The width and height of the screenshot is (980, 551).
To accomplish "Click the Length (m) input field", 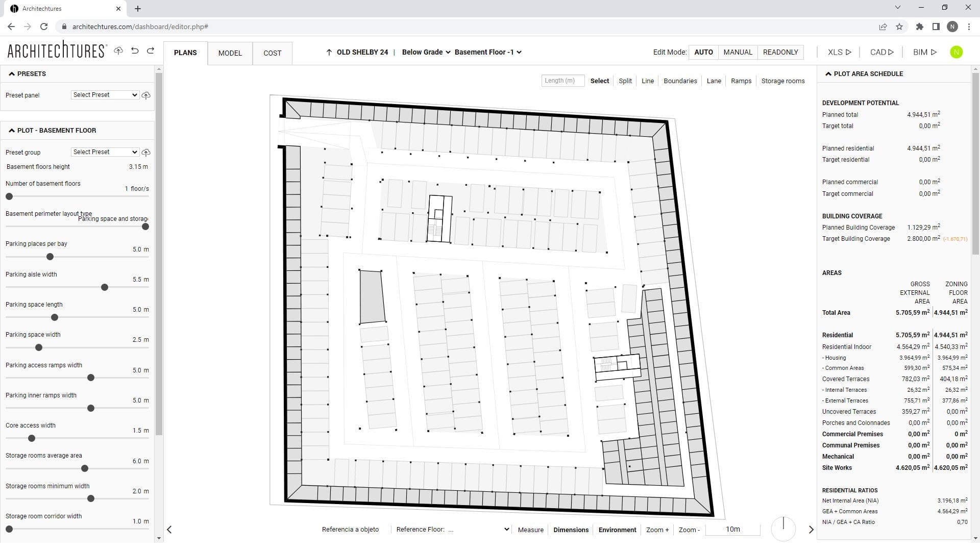I will 562,81.
